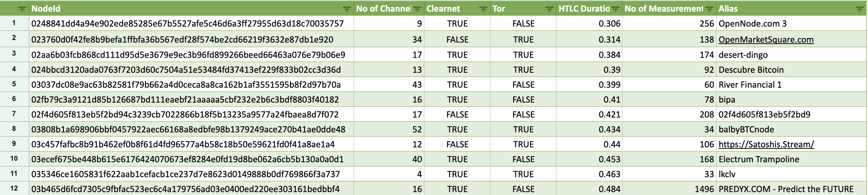The height and width of the screenshot is (195, 868).
Task: Select row number 5 header
Action: 14,84
